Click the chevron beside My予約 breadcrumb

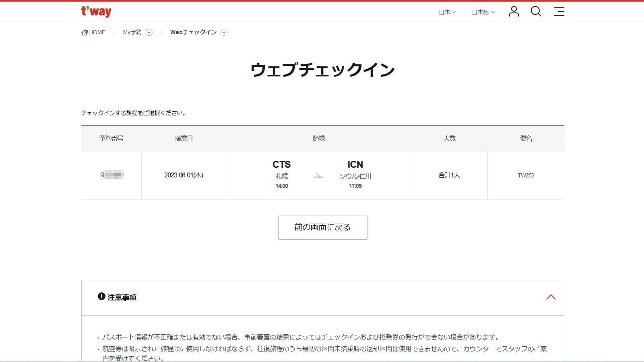(x=149, y=32)
